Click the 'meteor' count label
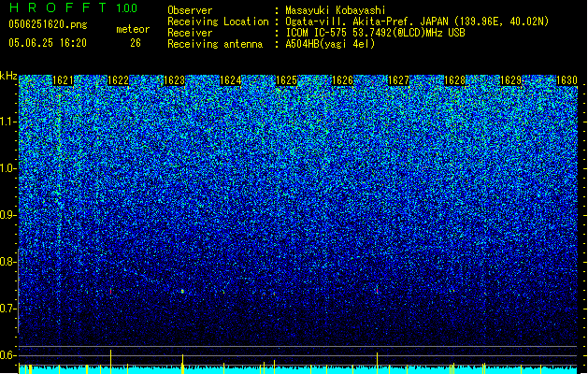This screenshot has width=588, height=374. point(133,29)
